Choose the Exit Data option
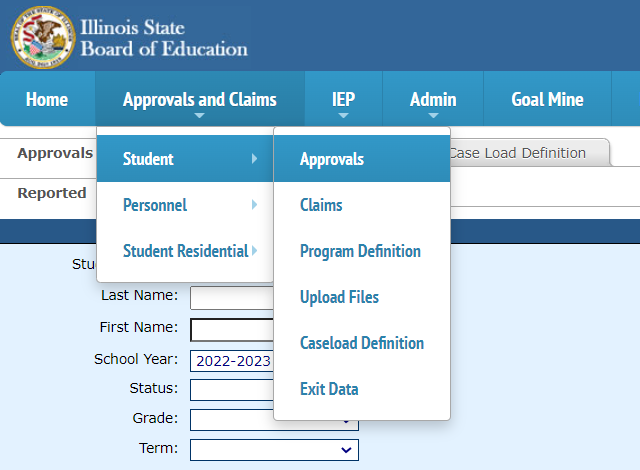 click(329, 389)
